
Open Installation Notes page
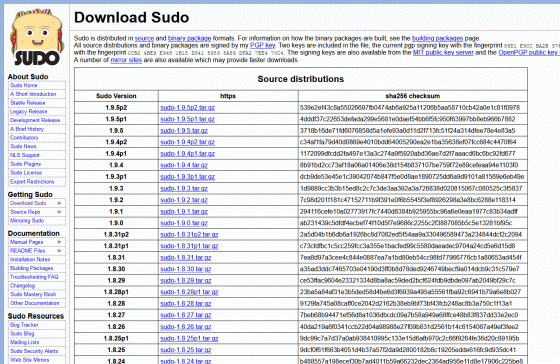tap(30, 260)
